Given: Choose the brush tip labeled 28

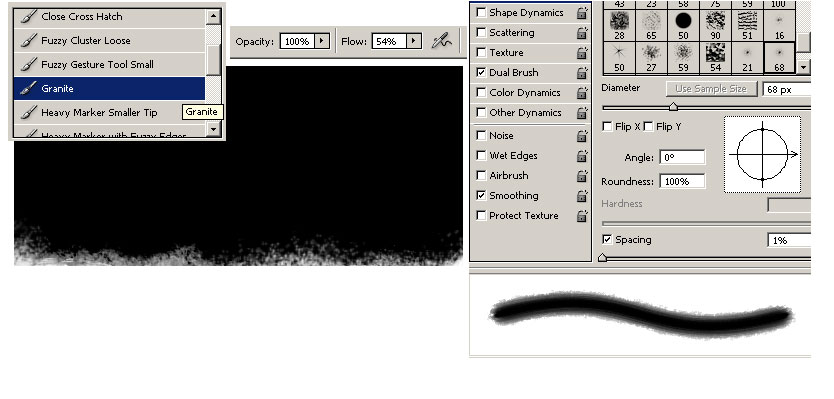Looking at the screenshot, I should [x=619, y=26].
